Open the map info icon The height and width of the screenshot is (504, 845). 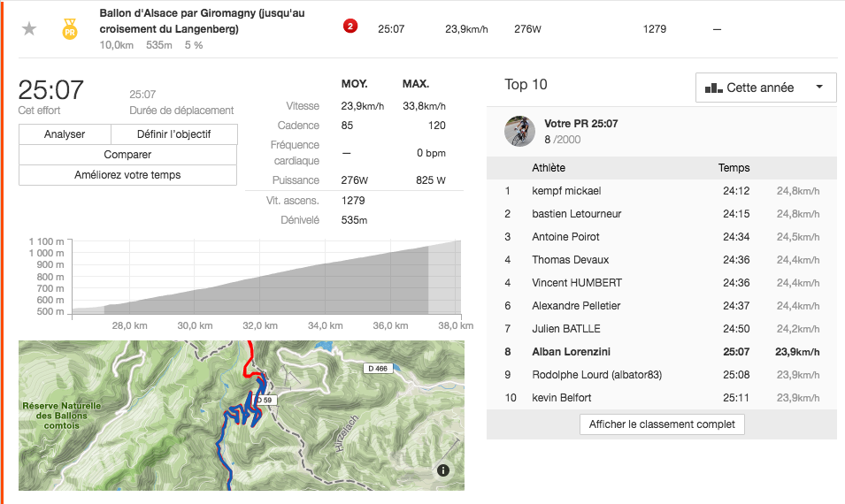(443, 470)
